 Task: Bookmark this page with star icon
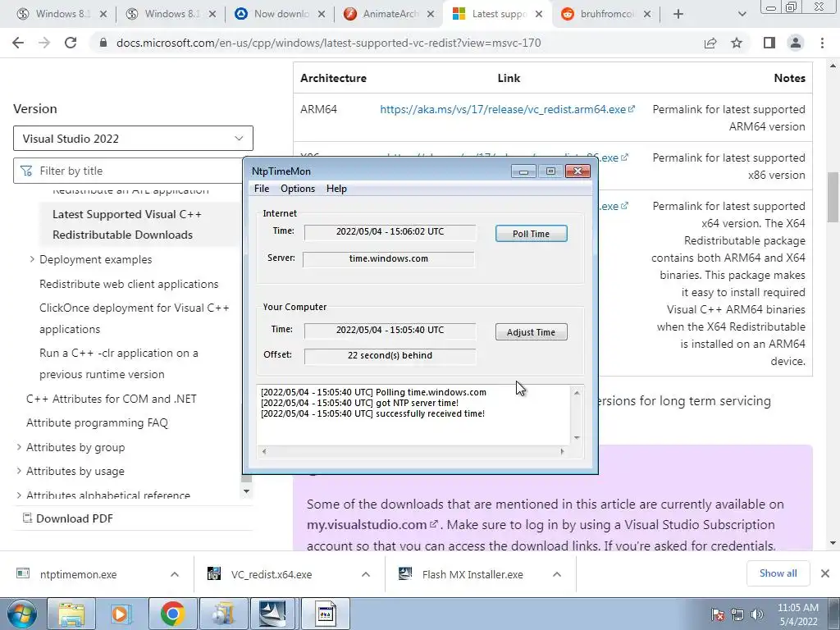pyautogui.click(x=737, y=43)
